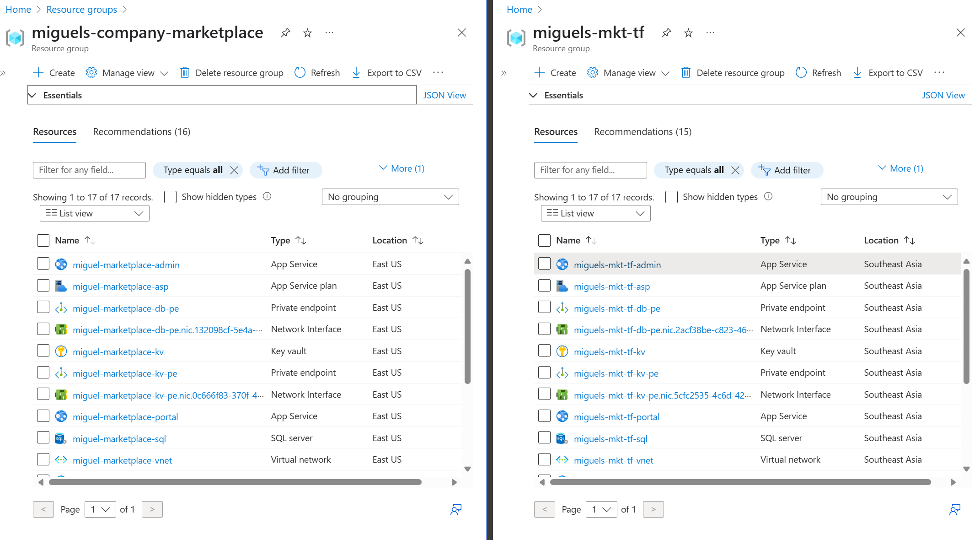
Task: Select all resources checkbox in left pane header
Action: tap(43, 240)
